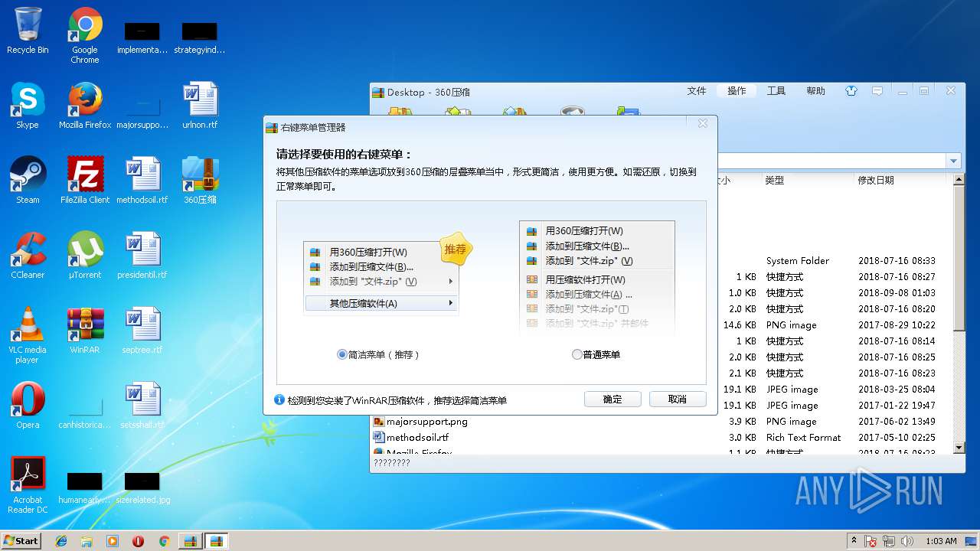The width and height of the screenshot is (980, 551).
Task: Launch Opera browser from desktop
Action: [28, 406]
